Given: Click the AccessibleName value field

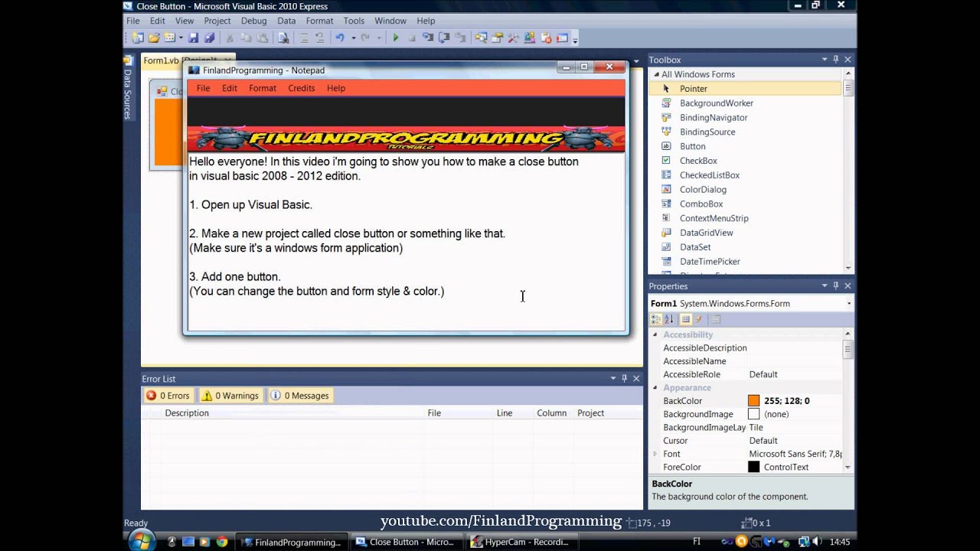Looking at the screenshot, I should [x=794, y=361].
